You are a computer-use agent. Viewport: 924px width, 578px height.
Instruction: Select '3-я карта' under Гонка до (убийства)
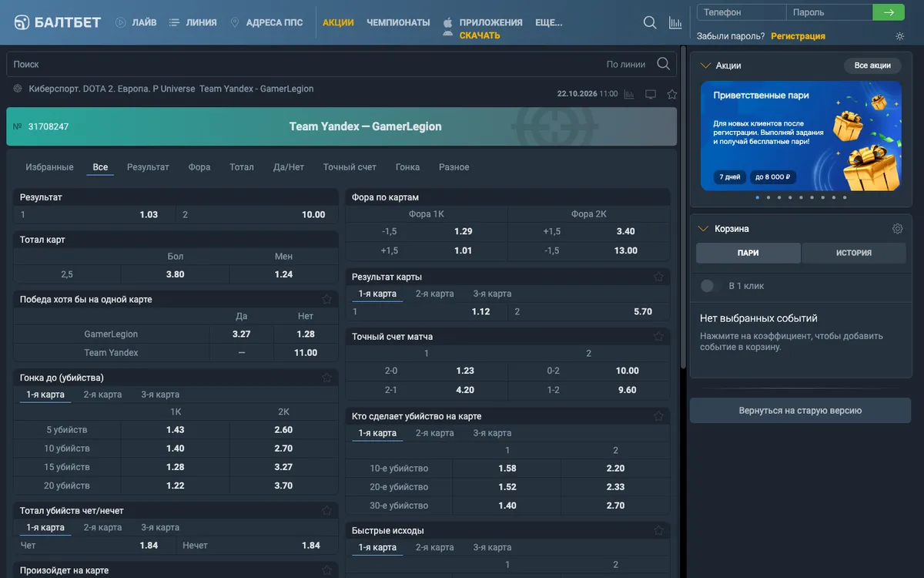click(160, 395)
